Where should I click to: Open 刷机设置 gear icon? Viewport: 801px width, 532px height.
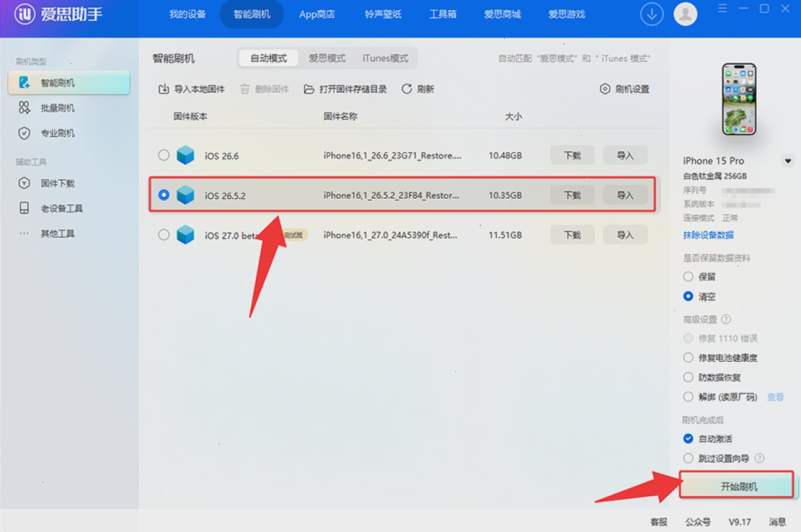click(605, 89)
